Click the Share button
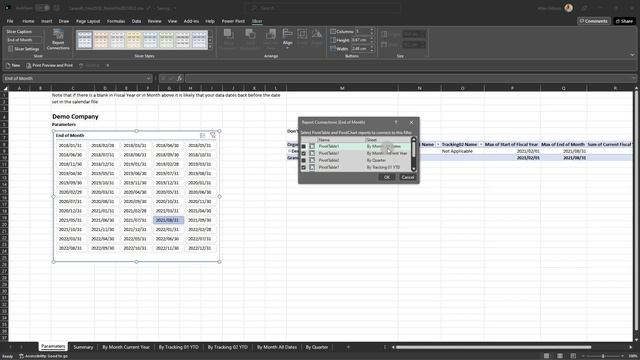The image size is (640, 360). click(x=624, y=21)
